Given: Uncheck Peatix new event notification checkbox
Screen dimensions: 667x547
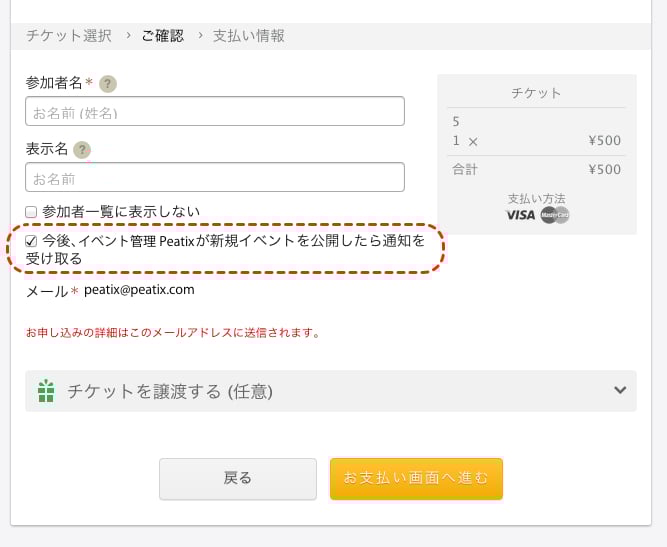Looking at the screenshot, I should (x=31, y=241).
